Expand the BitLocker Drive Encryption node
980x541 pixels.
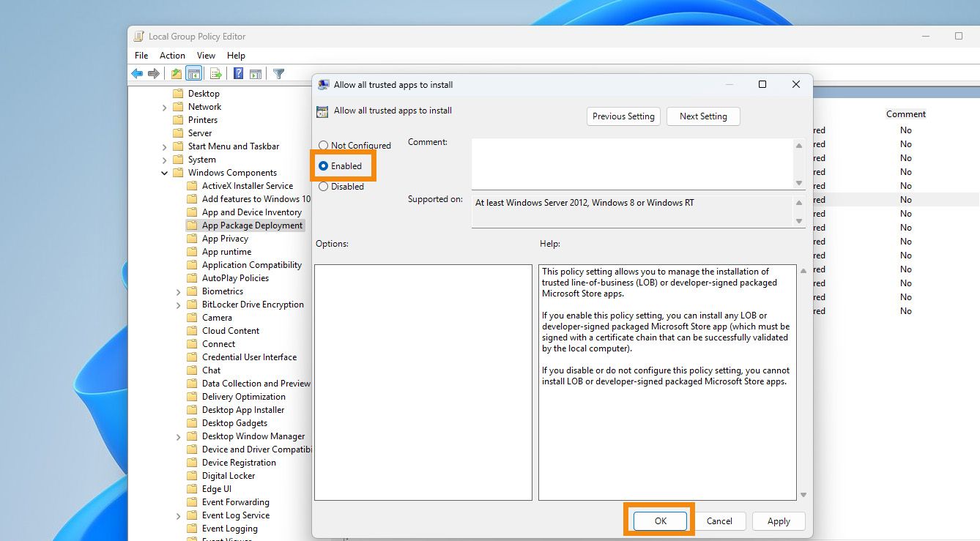[x=179, y=305]
